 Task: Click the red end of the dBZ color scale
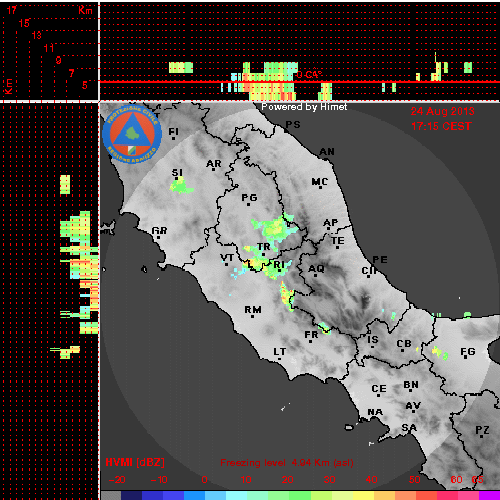pos(426,495)
